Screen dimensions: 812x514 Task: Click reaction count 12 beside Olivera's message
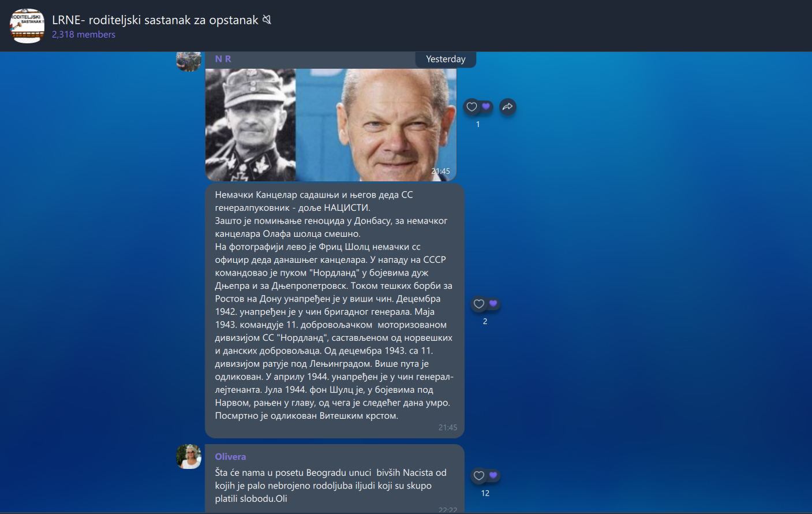(485, 493)
